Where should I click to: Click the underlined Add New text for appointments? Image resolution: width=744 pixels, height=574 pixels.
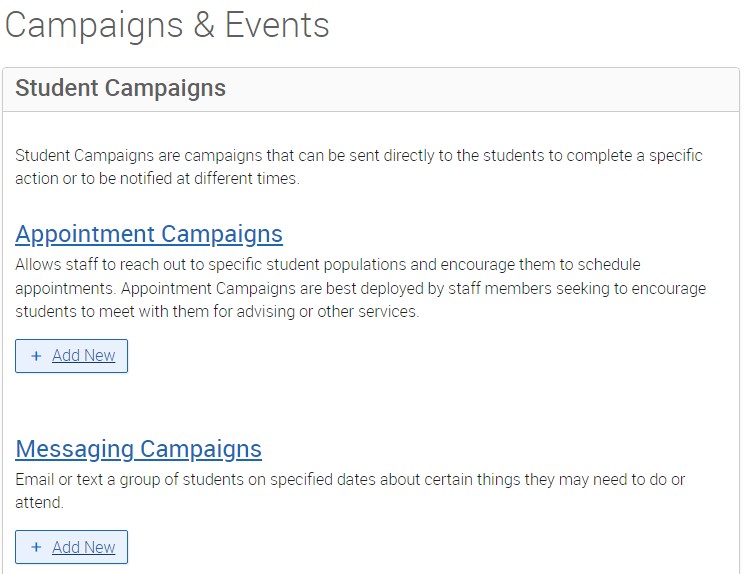pos(84,356)
